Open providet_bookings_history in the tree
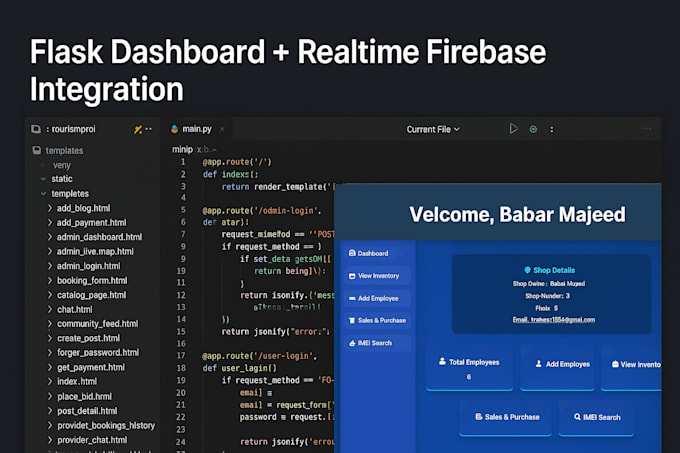The width and height of the screenshot is (680, 453). coord(106,425)
